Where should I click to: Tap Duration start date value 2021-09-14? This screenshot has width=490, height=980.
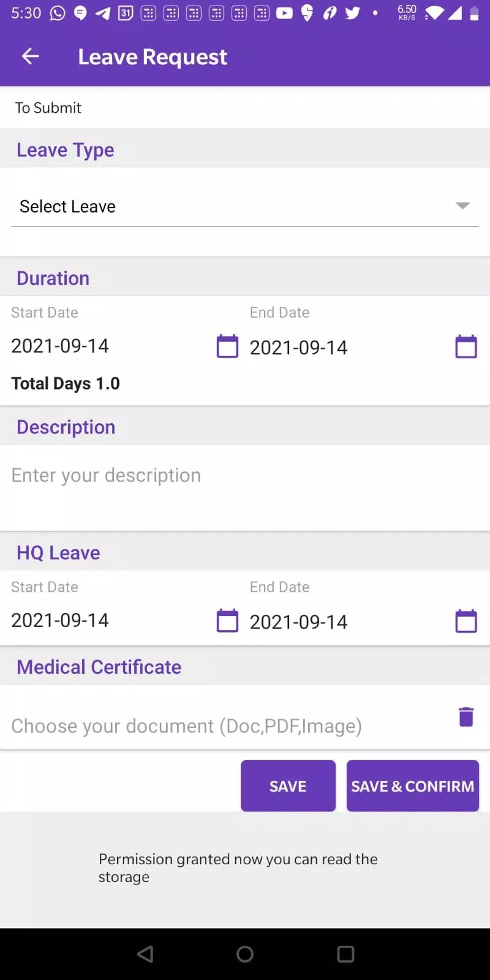tap(60, 346)
